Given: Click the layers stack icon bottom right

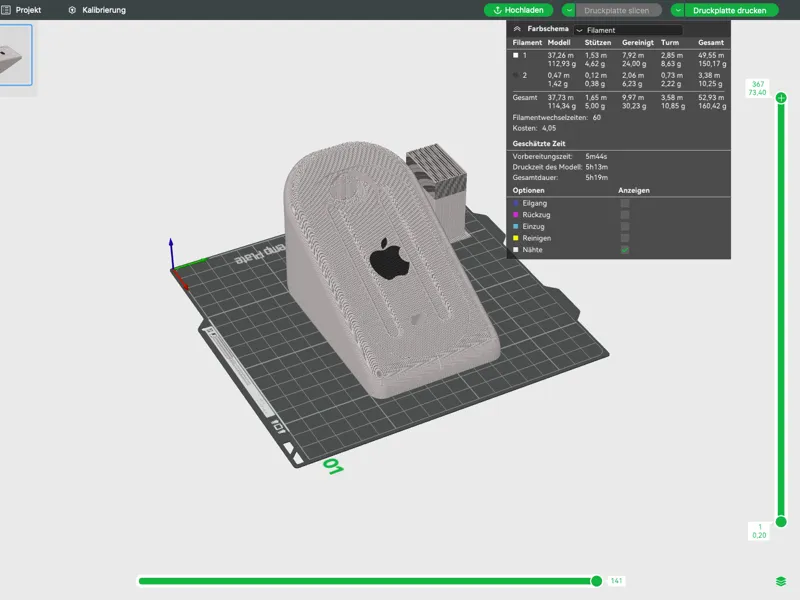Looking at the screenshot, I should click(x=781, y=581).
